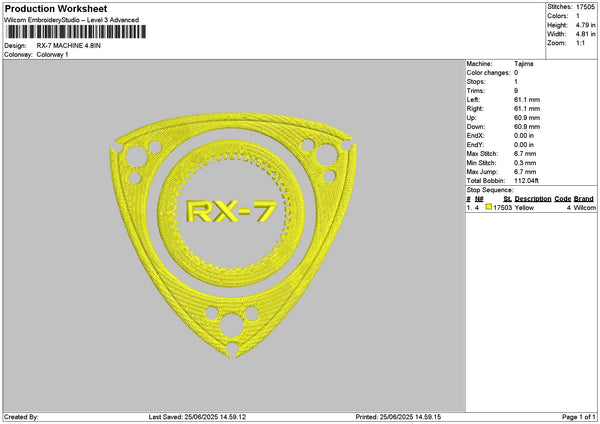Click stitch count 17503 in stop sequence
This screenshot has width=600, height=424.
click(x=502, y=207)
